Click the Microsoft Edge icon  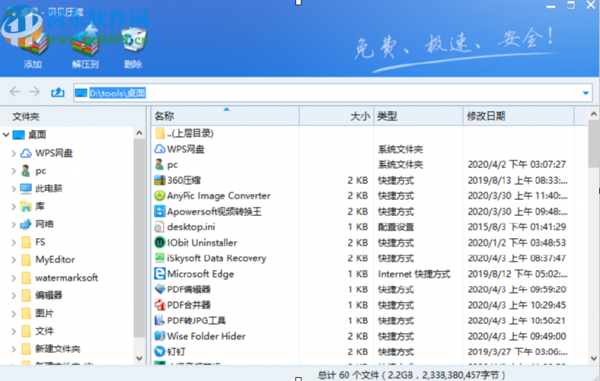(160, 274)
